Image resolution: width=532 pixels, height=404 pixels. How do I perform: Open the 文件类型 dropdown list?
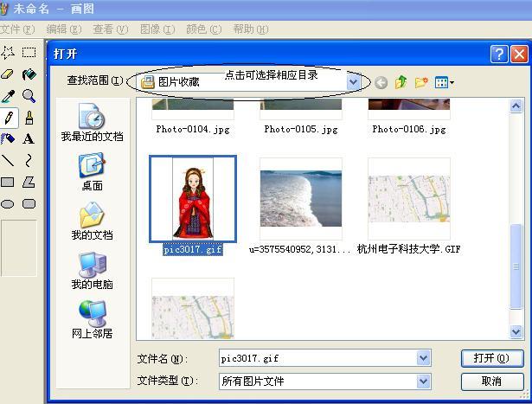pos(423,382)
